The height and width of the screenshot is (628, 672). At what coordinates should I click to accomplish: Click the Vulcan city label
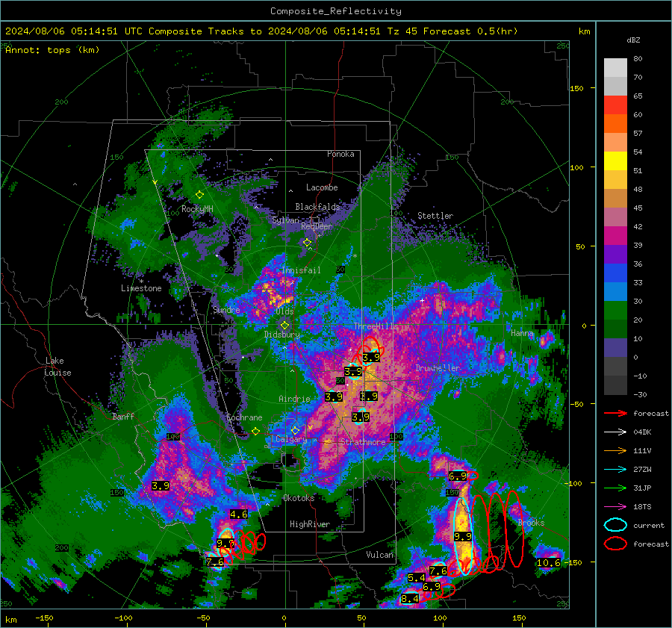pos(379,555)
